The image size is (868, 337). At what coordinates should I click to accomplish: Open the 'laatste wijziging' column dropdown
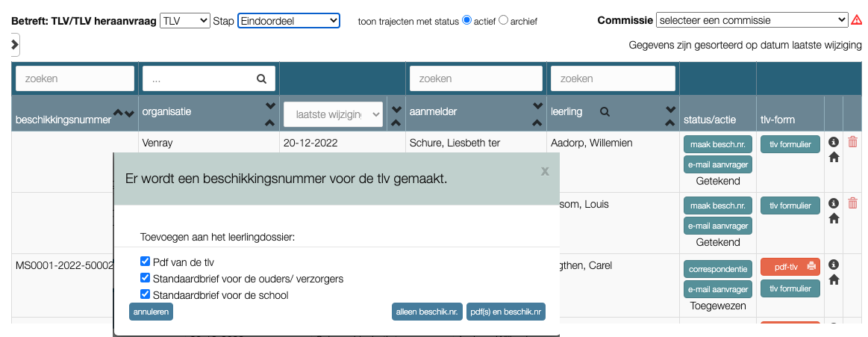pyautogui.click(x=333, y=114)
